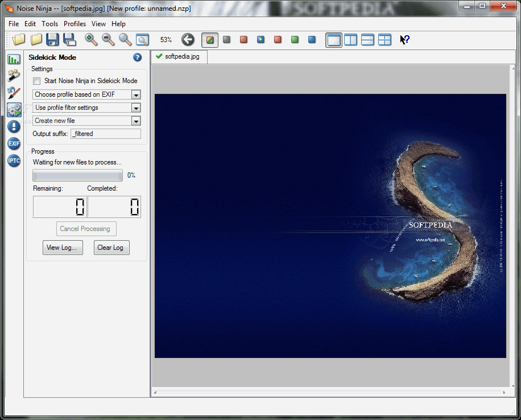Switch to horizontal split view layout
The height and width of the screenshot is (420, 521).
(367, 40)
